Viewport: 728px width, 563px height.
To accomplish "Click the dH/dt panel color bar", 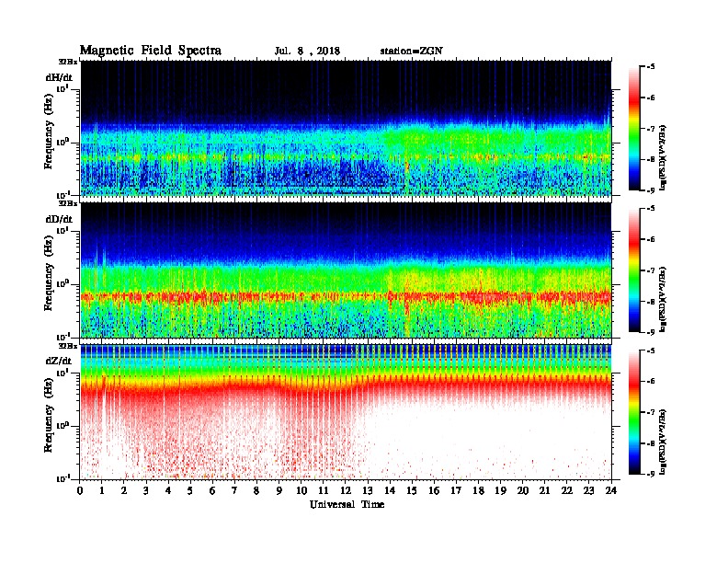I will tap(634, 128).
